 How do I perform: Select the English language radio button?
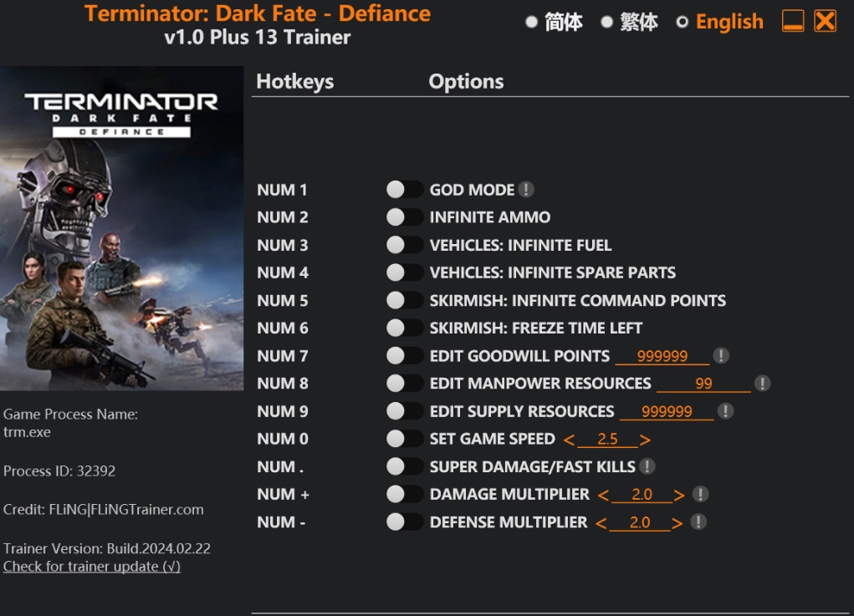coord(683,23)
